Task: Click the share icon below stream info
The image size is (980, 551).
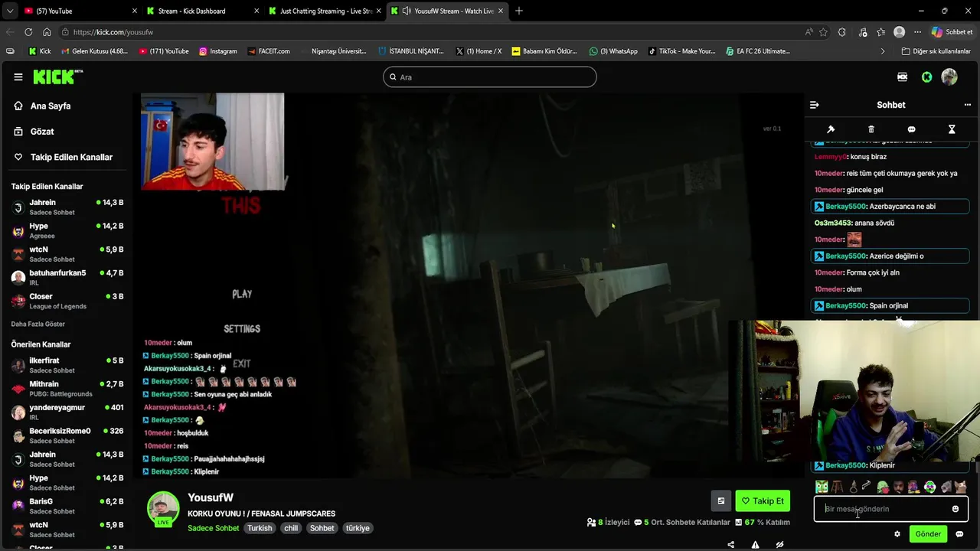Action: pyautogui.click(x=730, y=545)
